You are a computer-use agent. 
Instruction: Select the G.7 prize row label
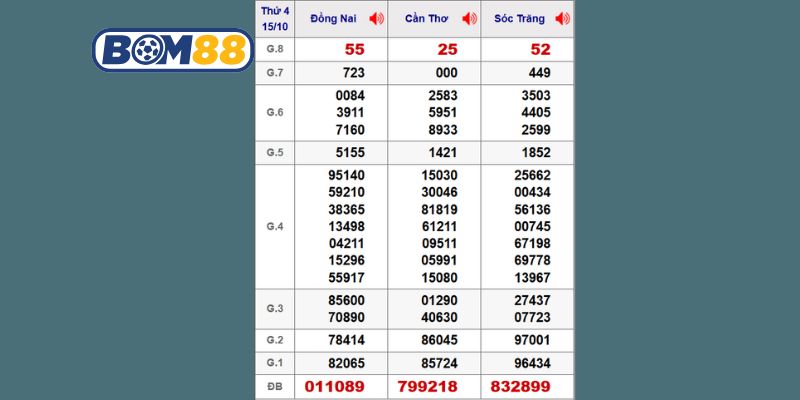click(x=275, y=73)
